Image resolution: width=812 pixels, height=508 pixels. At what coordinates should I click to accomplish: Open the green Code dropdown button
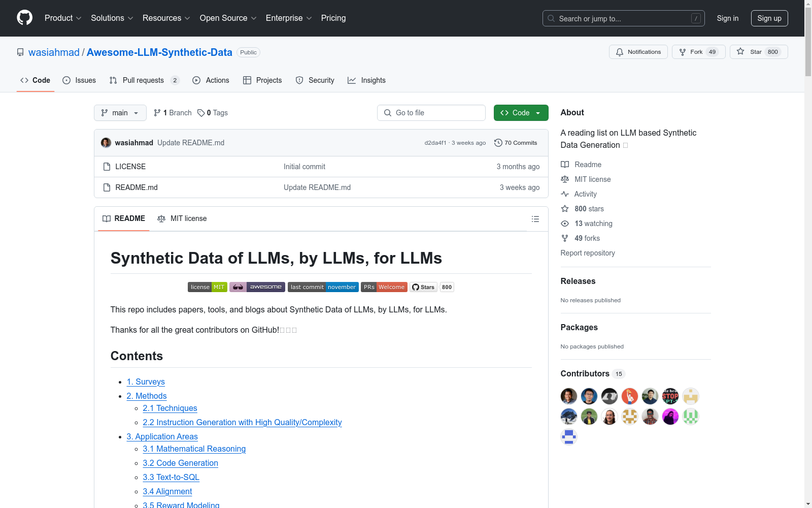521,113
